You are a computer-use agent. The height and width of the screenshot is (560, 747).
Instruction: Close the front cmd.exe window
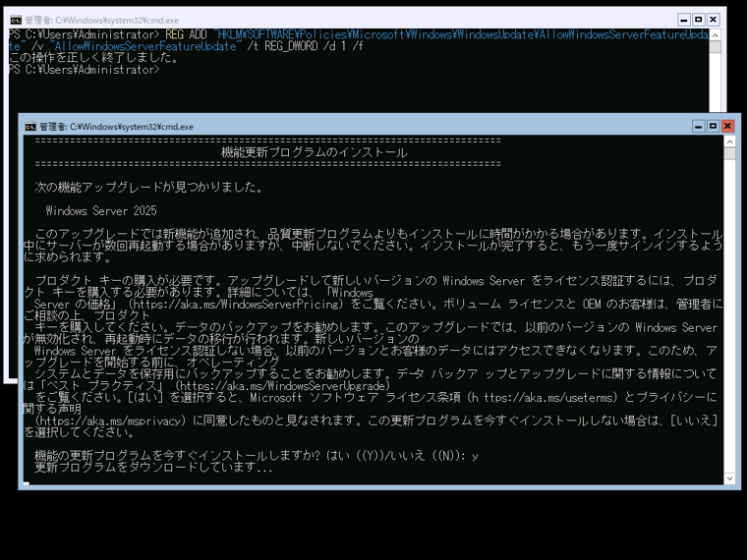click(727, 126)
